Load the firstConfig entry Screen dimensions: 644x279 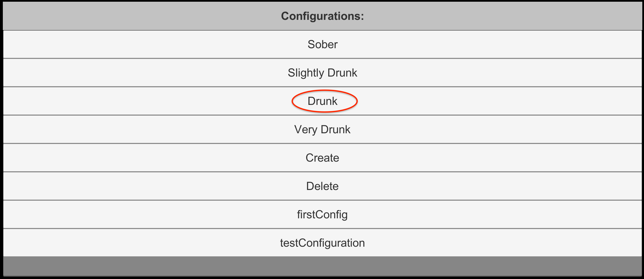point(322,215)
